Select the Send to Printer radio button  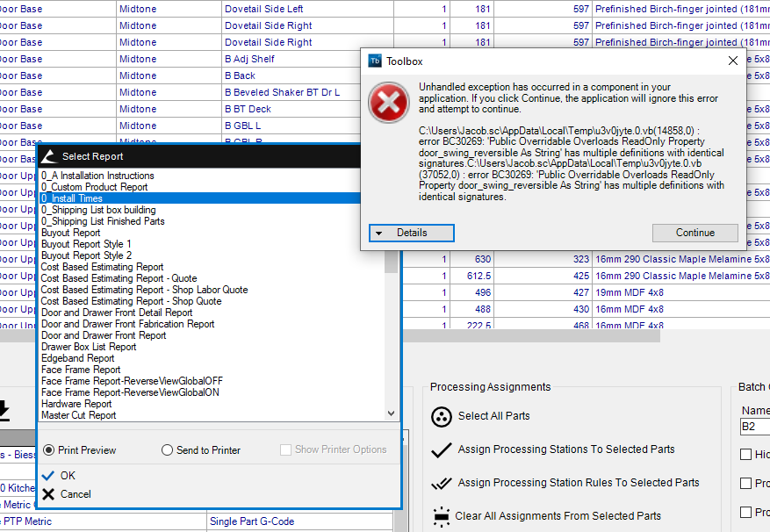point(168,450)
